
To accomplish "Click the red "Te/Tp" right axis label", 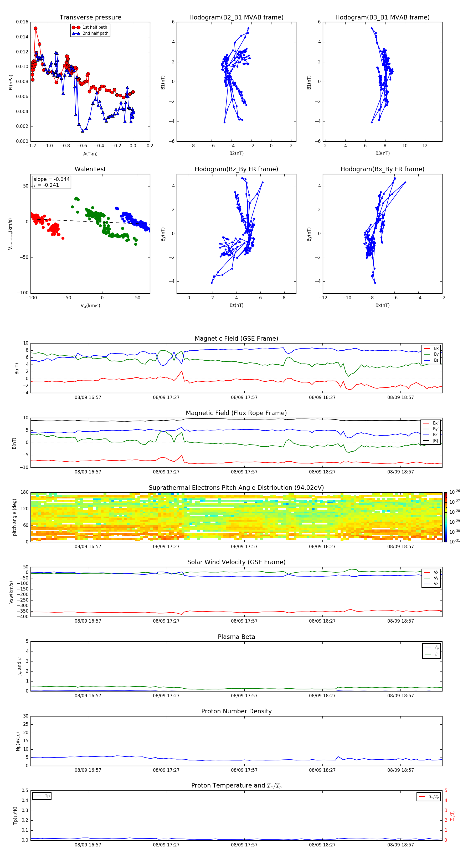I will 453,816.
